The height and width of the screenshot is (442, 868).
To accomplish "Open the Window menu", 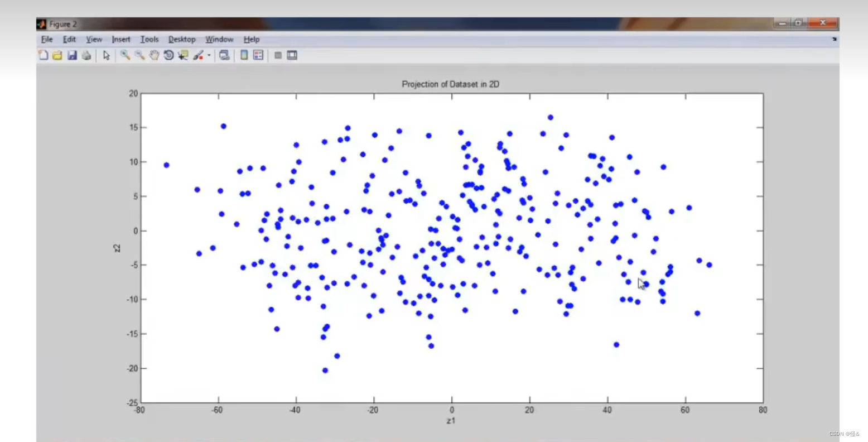I will pos(219,39).
